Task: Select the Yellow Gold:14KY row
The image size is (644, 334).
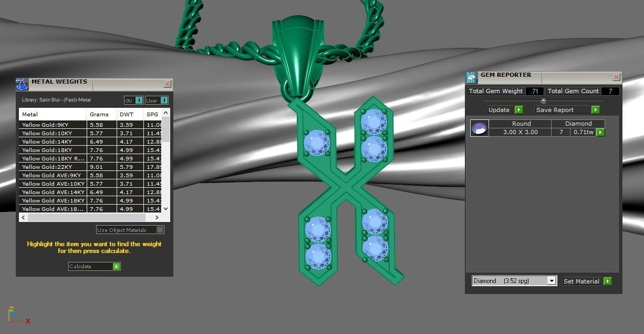Action: pyautogui.click(x=90, y=141)
